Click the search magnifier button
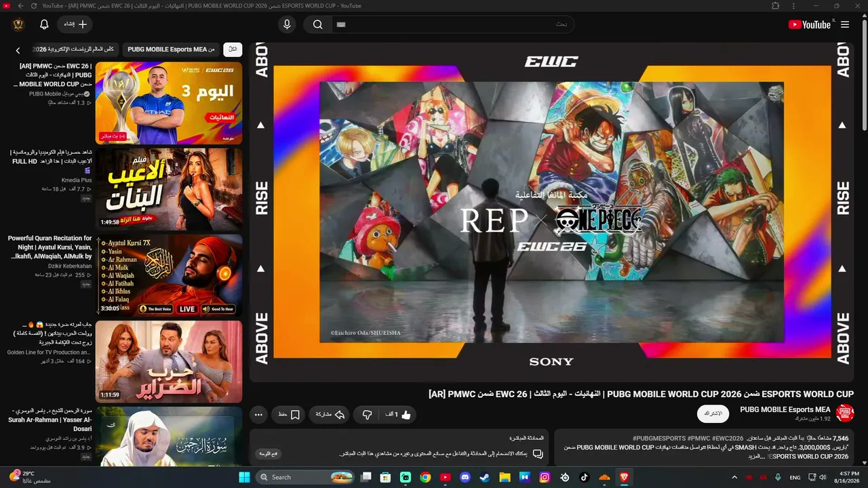 pyautogui.click(x=317, y=24)
